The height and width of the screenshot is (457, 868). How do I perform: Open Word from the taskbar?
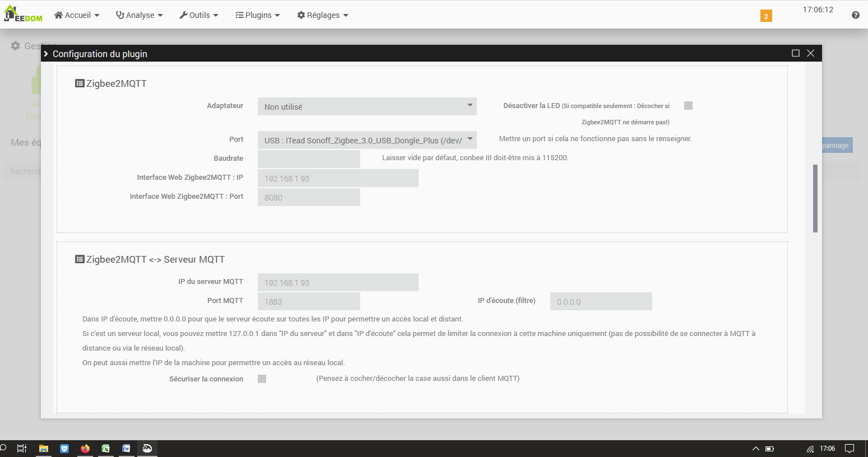pyautogui.click(x=127, y=449)
